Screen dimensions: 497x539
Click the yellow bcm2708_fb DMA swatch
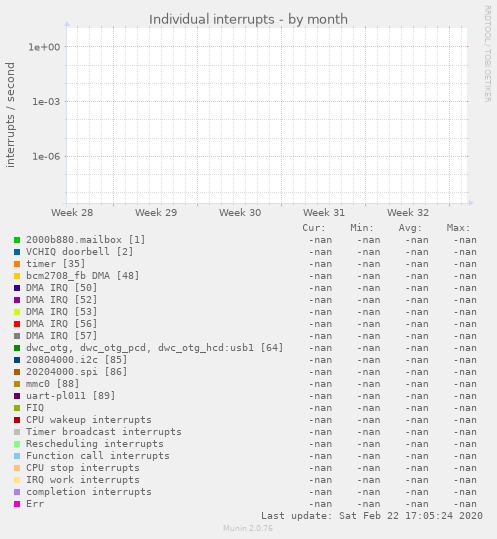coord(17,276)
